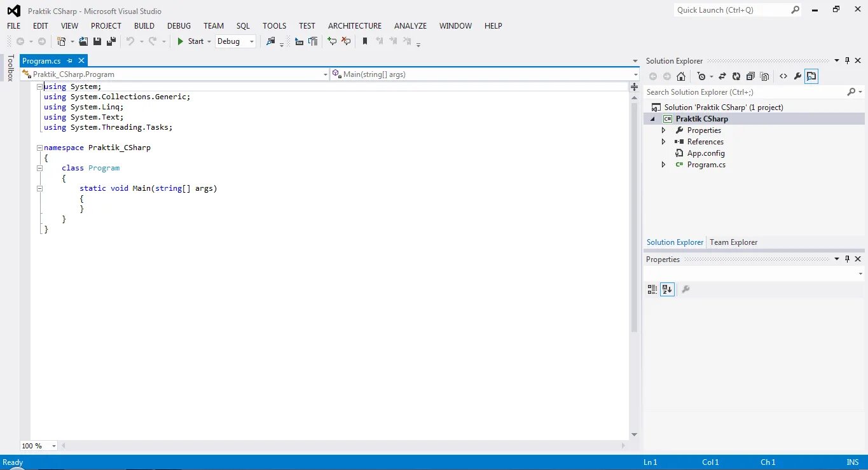Click the Solution Explorer Home icon

tap(680, 76)
